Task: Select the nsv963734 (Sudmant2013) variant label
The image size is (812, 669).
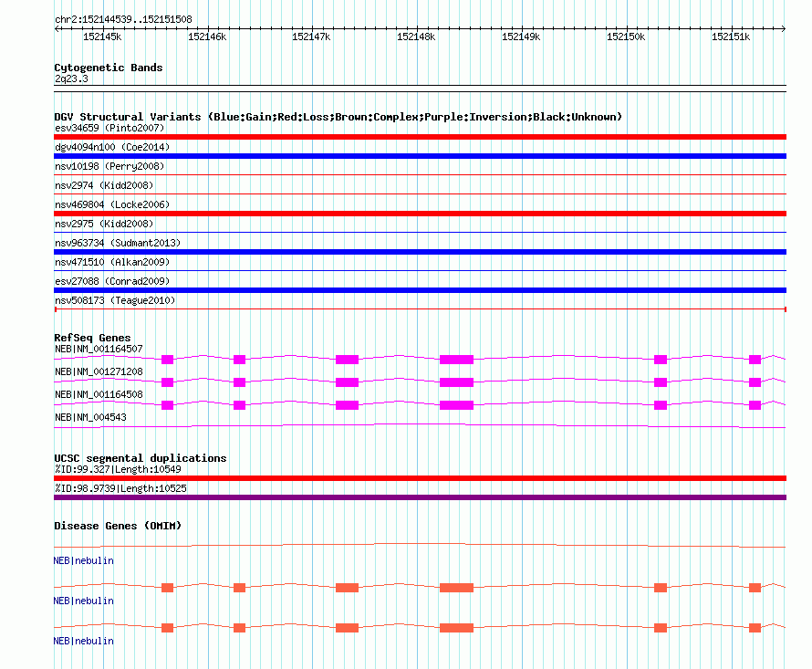Action: pyautogui.click(x=118, y=243)
